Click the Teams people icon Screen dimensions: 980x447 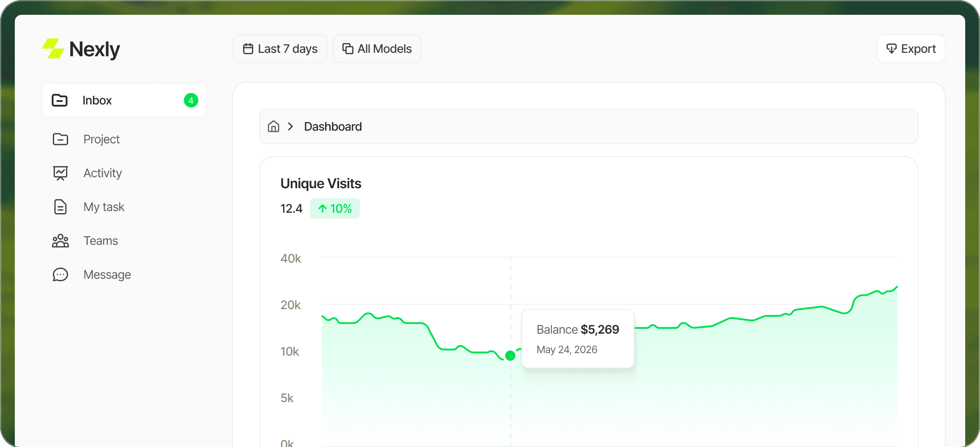[60, 241]
